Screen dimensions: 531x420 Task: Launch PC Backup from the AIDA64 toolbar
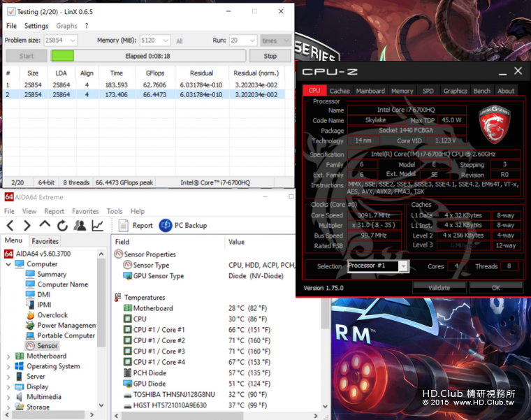tap(182, 225)
